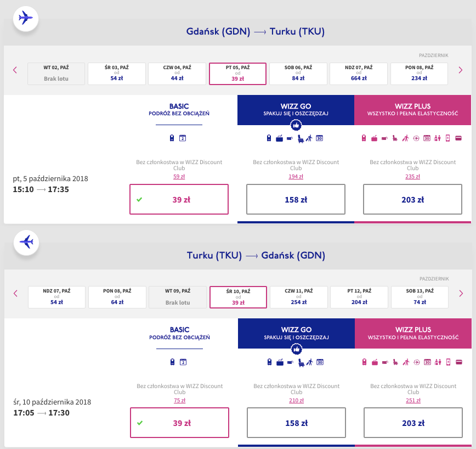476x449 pixels.
Task: Show earlier dates for Turku to Gdańsk
Action: point(16,294)
